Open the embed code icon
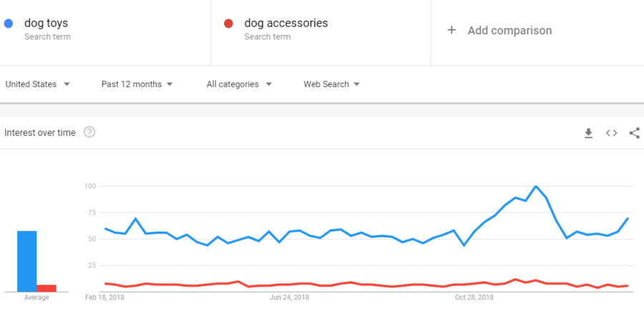Image resolution: width=644 pixels, height=333 pixels. (612, 133)
